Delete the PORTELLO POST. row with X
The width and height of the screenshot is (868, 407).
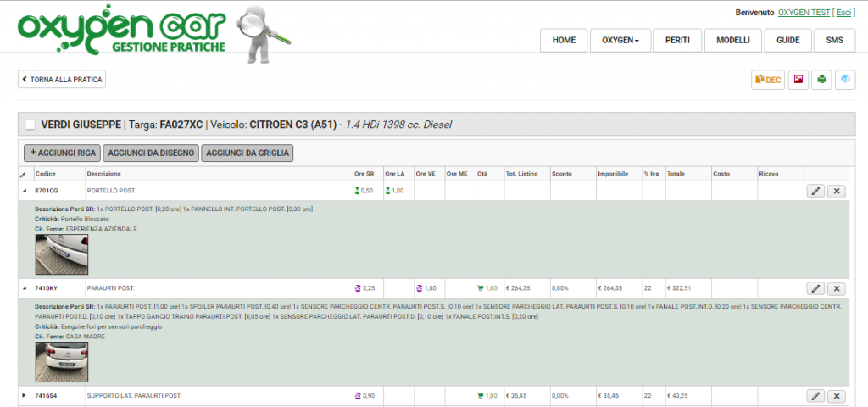837,191
